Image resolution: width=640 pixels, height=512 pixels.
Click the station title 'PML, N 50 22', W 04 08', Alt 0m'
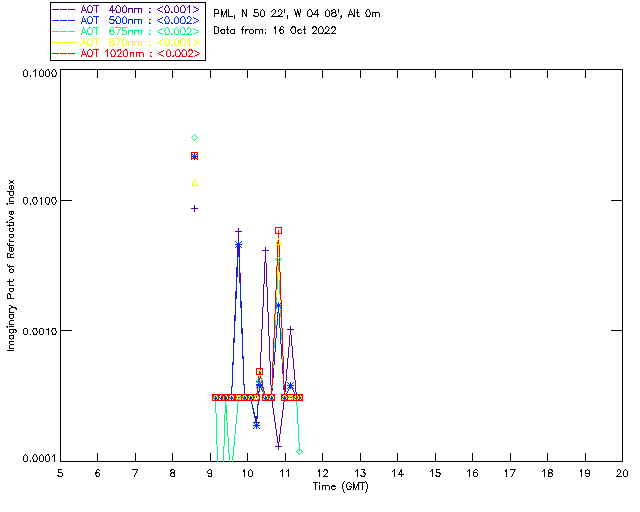click(x=297, y=14)
